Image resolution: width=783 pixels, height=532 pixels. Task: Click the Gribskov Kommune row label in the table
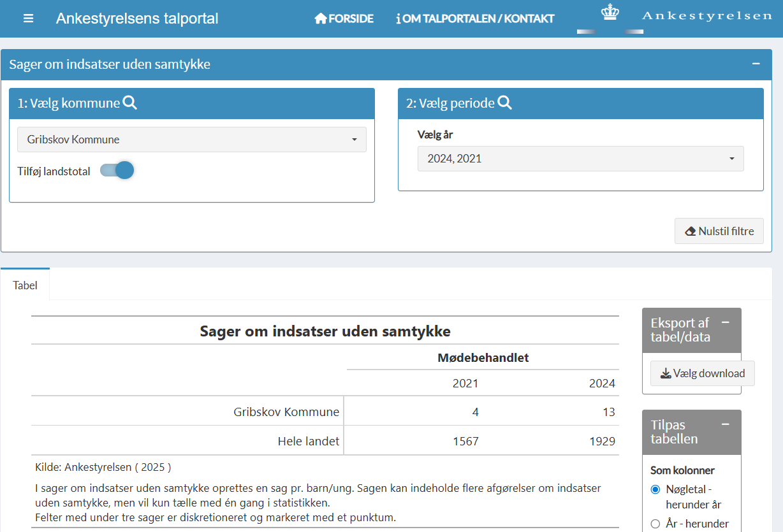click(x=286, y=412)
